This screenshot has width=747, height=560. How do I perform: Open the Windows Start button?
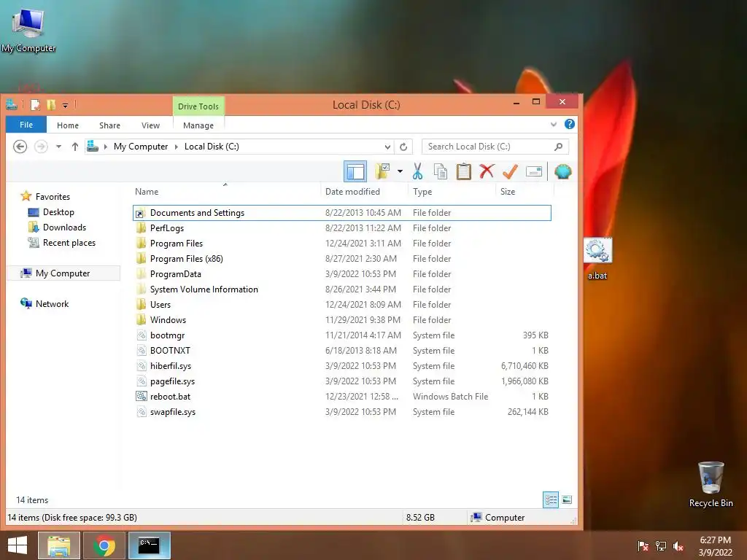pos(18,545)
